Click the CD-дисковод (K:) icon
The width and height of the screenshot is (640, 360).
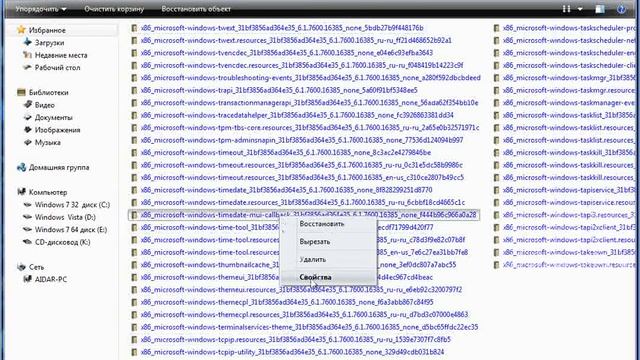click(x=27, y=242)
